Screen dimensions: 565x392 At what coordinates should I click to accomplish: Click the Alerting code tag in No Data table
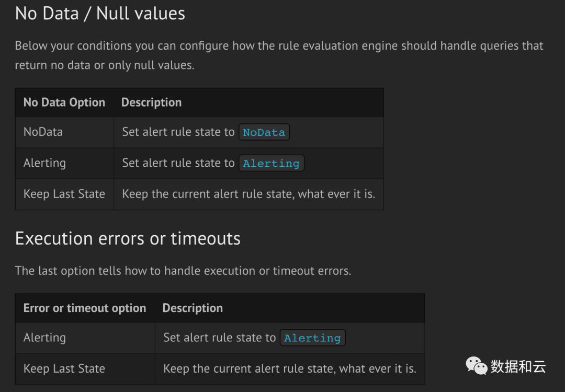(x=271, y=164)
